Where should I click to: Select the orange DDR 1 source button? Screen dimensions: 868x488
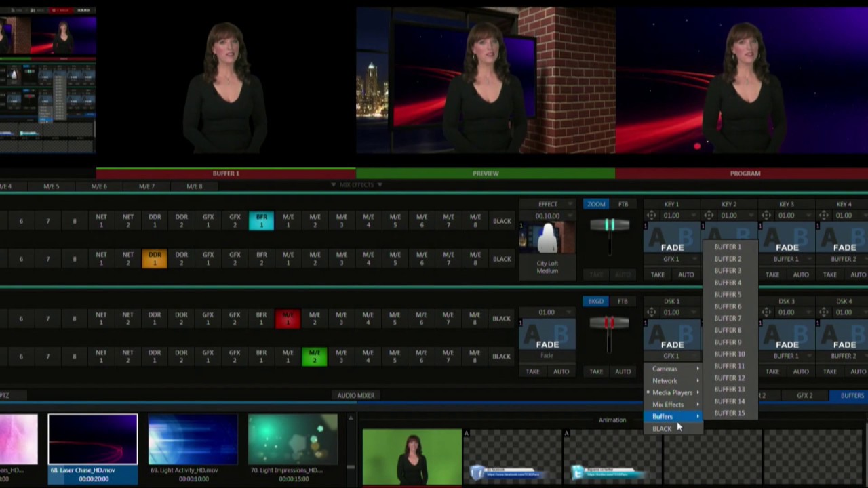tap(155, 259)
